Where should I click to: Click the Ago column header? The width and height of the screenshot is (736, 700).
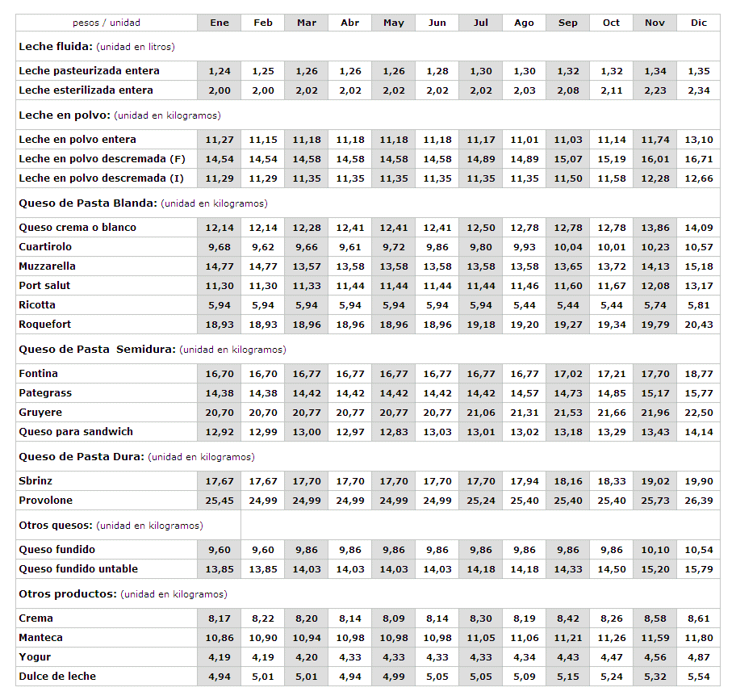[525, 23]
